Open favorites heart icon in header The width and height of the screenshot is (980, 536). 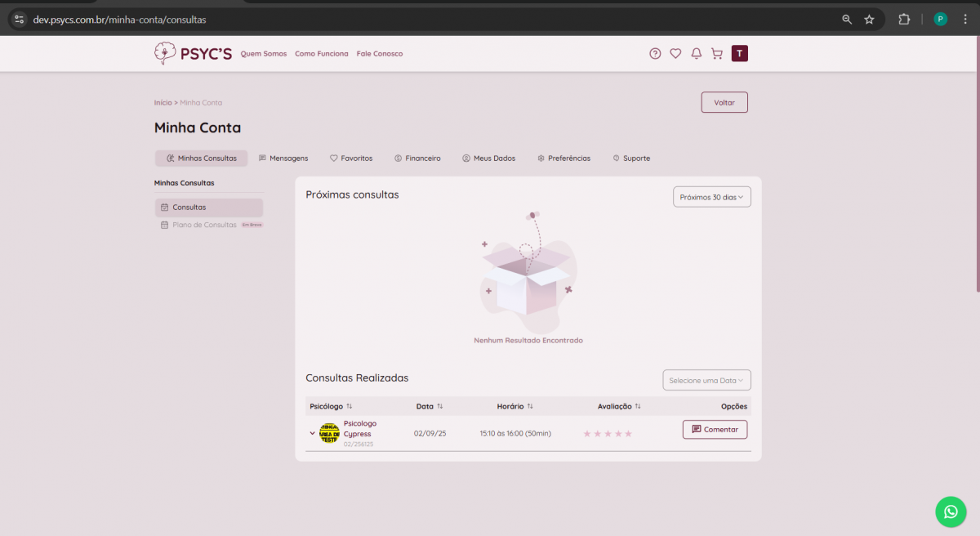coord(675,54)
